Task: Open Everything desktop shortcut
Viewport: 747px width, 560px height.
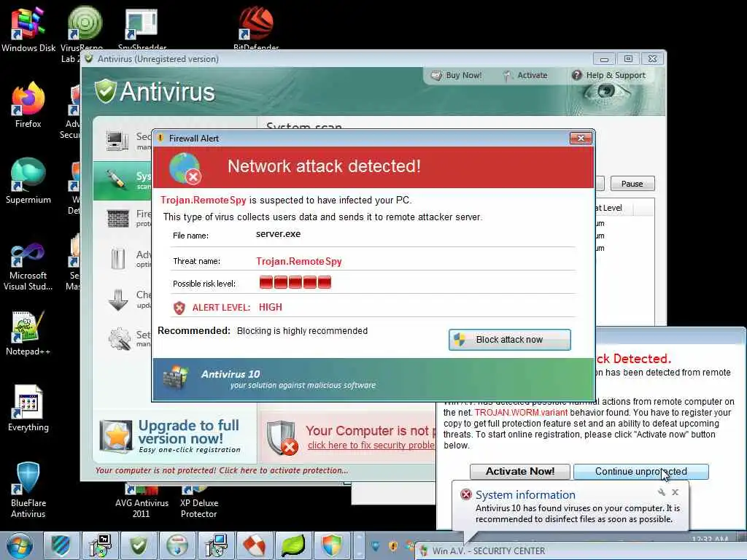Action: pyautogui.click(x=28, y=408)
